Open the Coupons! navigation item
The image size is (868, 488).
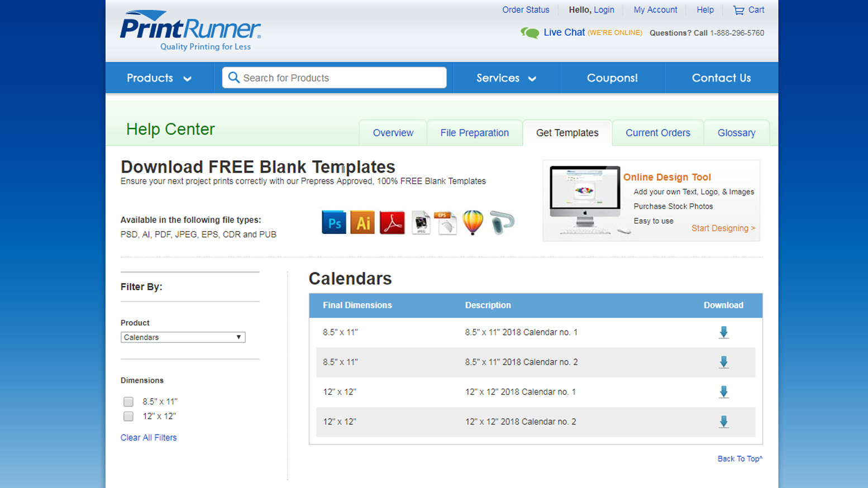612,78
